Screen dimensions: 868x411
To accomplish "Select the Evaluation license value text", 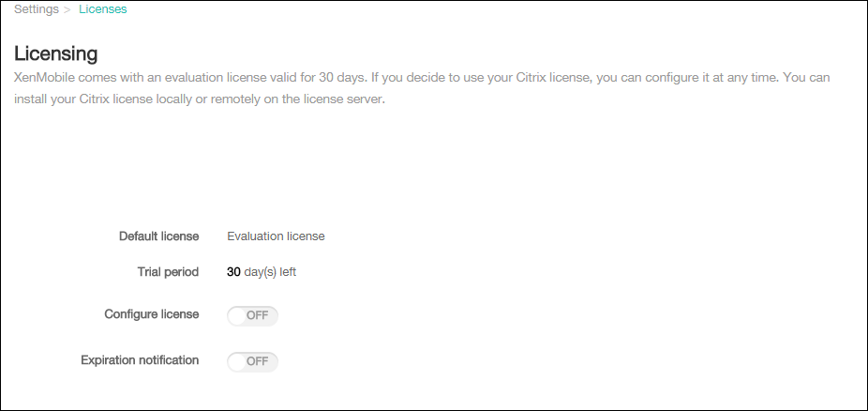I will (276, 236).
